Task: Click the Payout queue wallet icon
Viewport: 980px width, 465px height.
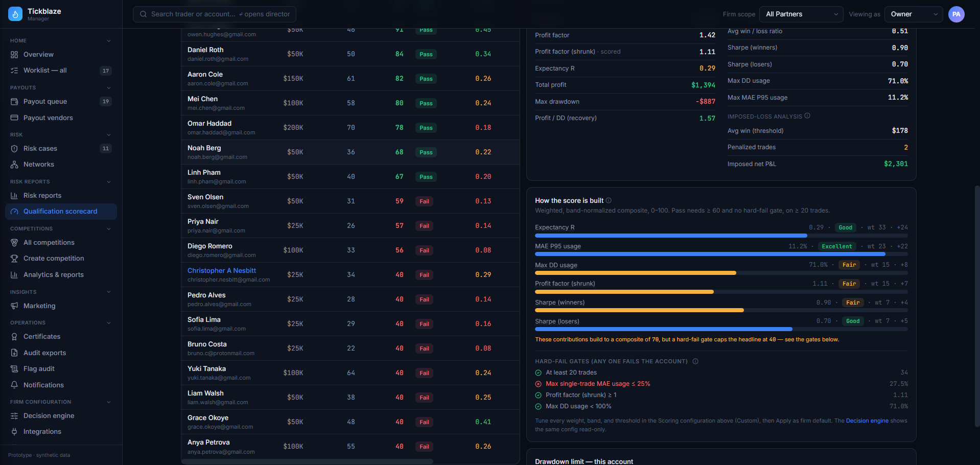Action: pos(14,102)
